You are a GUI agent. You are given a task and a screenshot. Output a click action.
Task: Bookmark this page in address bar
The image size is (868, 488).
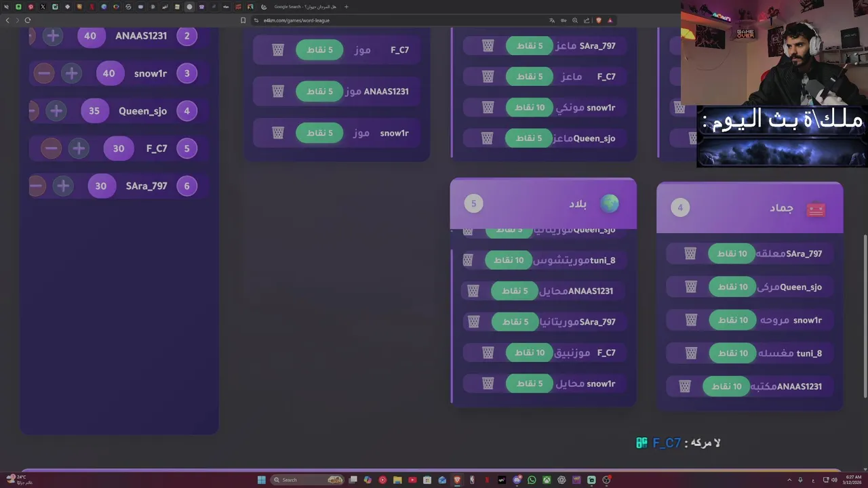pyautogui.click(x=243, y=20)
